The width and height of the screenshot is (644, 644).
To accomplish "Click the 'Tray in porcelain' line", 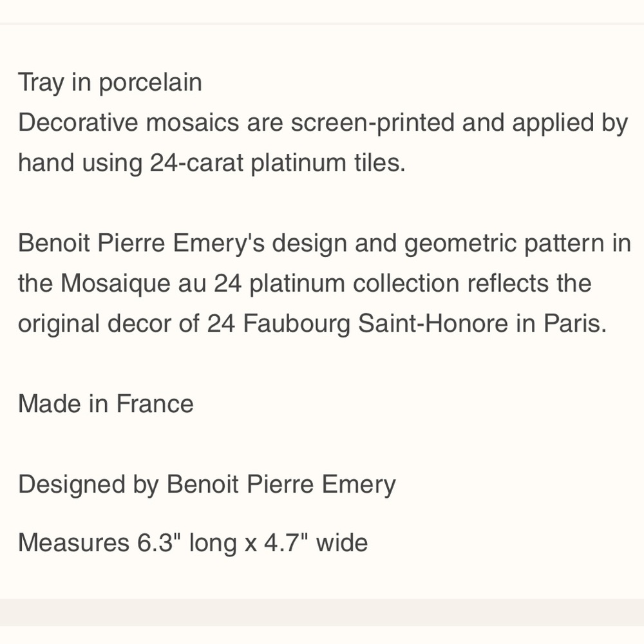I will click(110, 82).
